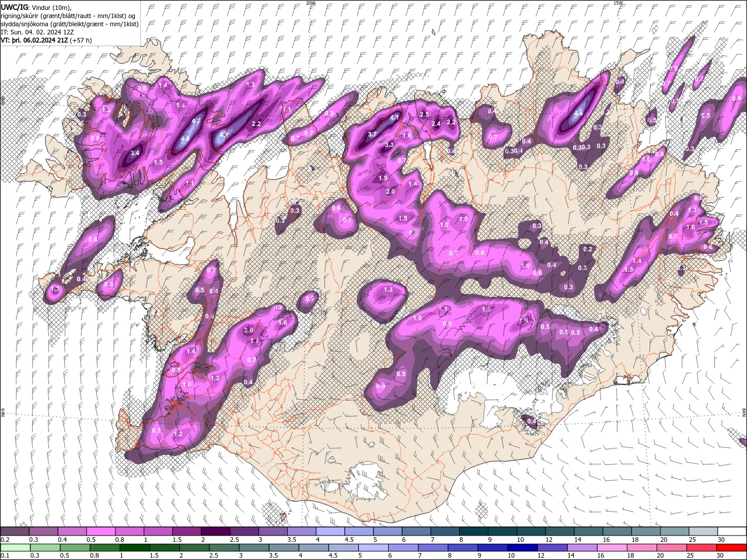This screenshot has height=560, width=747.
Task: Click the bright red swatch in the rain legend
Action: pyautogui.click(x=732, y=548)
